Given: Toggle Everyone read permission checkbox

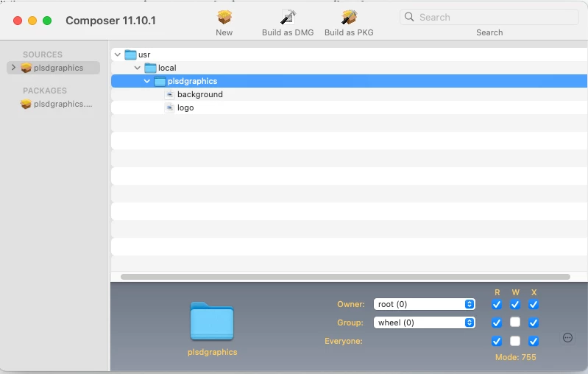Looking at the screenshot, I should tap(497, 341).
